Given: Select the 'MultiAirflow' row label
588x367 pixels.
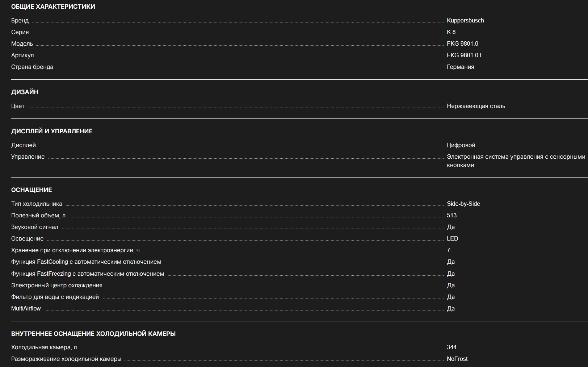Looking at the screenshot, I should coord(26,309).
